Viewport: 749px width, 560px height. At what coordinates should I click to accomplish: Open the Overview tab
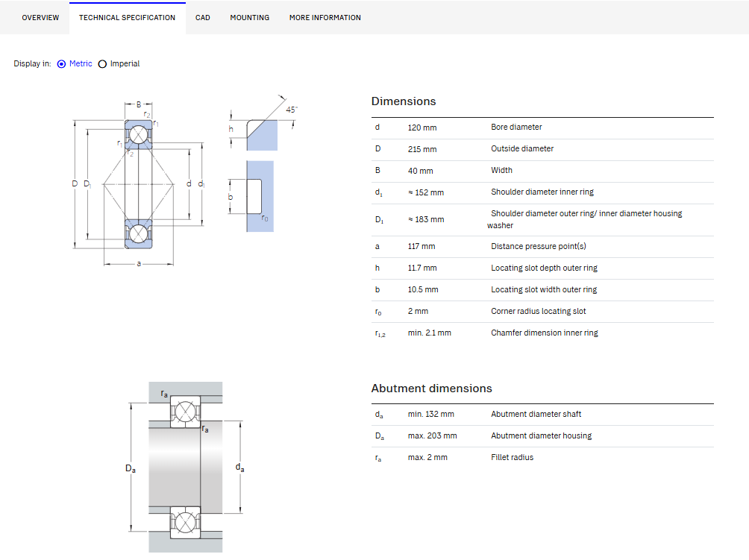coord(40,18)
